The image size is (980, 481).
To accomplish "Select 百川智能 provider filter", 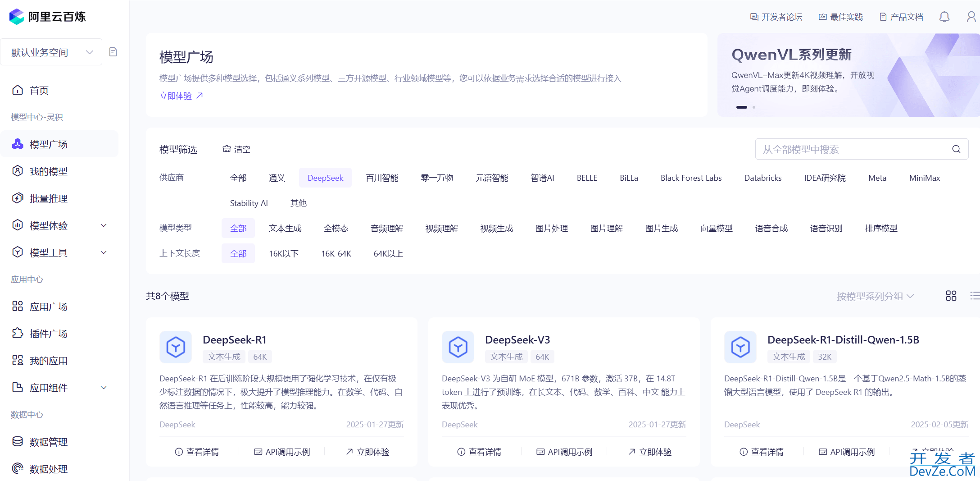I will [382, 178].
